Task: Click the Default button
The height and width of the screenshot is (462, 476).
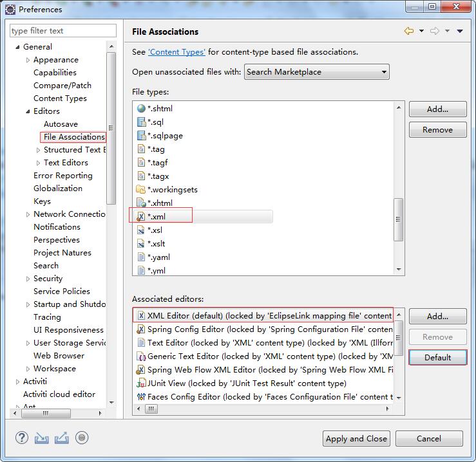Action: 437,357
